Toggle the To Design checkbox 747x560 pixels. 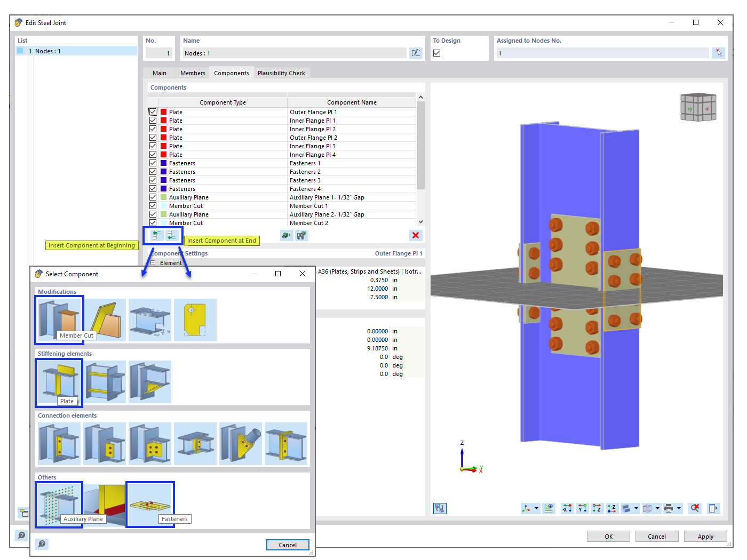click(x=436, y=52)
